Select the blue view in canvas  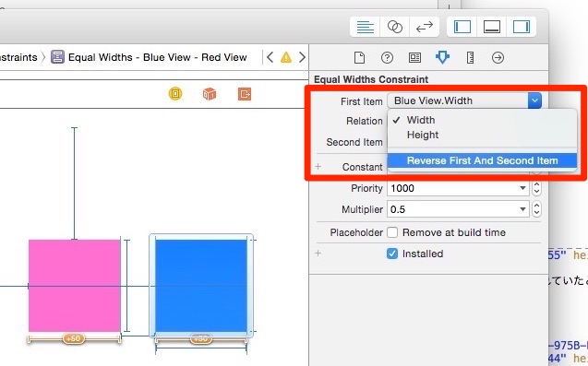click(201, 286)
